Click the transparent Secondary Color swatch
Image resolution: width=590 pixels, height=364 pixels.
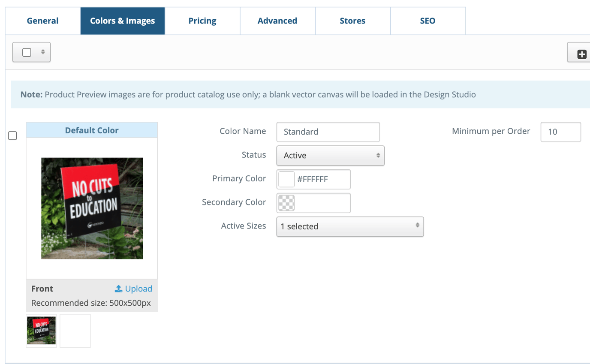coord(286,203)
